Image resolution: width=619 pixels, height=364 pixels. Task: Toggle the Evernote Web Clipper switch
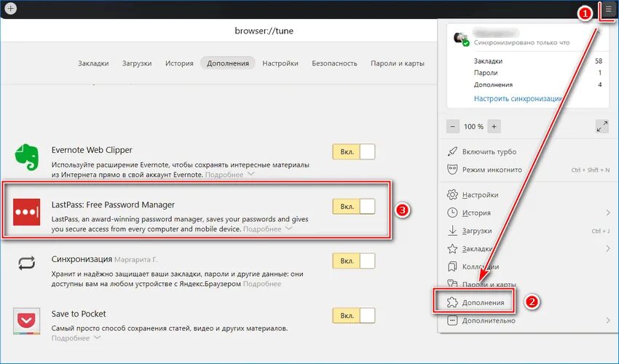click(354, 151)
